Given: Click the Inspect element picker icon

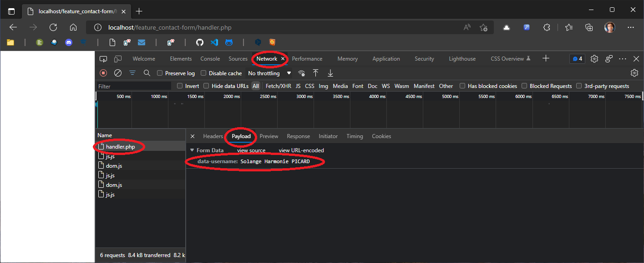Looking at the screenshot, I should pos(103,59).
